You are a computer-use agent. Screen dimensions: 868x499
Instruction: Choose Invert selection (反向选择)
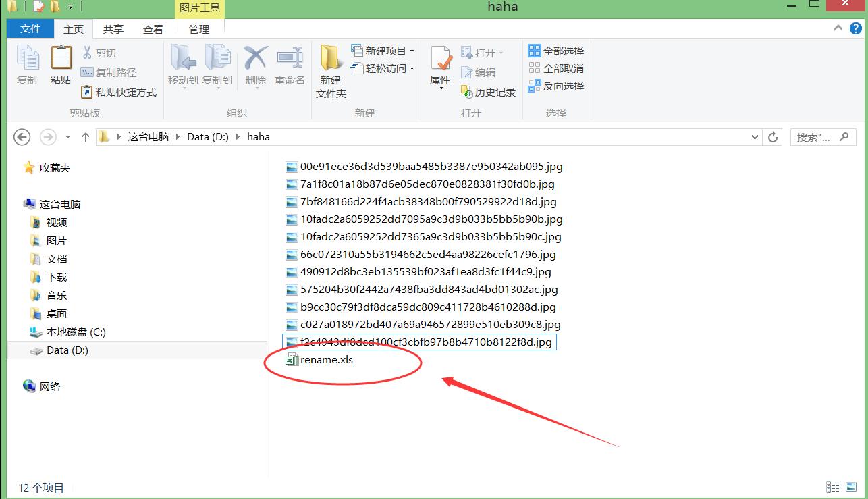coord(555,86)
